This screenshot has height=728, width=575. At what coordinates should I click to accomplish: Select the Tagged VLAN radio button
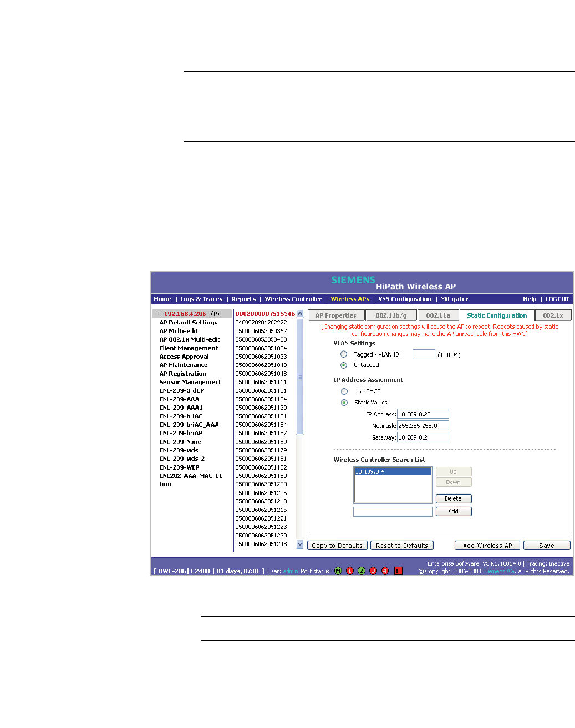pyautogui.click(x=344, y=354)
